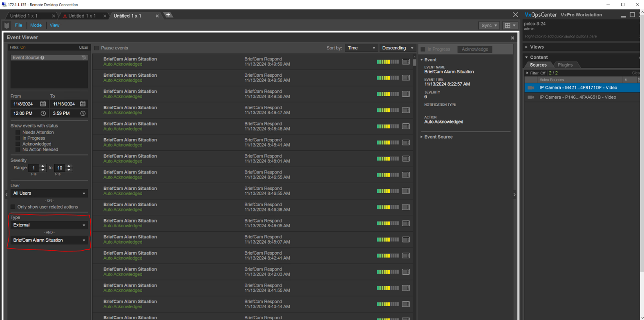This screenshot has height=320, width=644.
Task: Open the details icon for the 8:49:59 AM event
Action: (406, 62)
